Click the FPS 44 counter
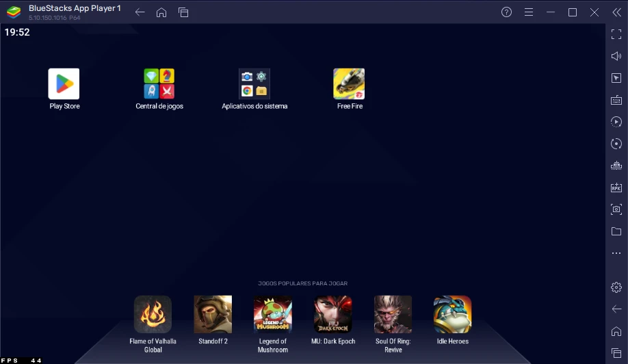Viewport: 628px width, 364px height. [21, 361]
